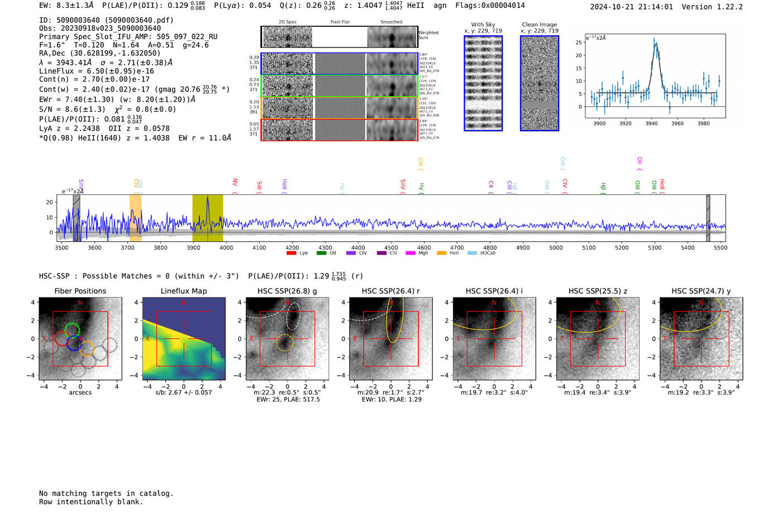Select the blue-bordered 2D spectrum row
The image size is (782, 532).
(x=339, y=64)
